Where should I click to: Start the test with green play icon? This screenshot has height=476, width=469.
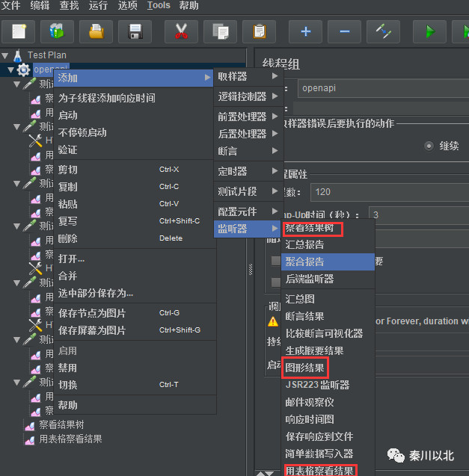[x=430, y=31]
